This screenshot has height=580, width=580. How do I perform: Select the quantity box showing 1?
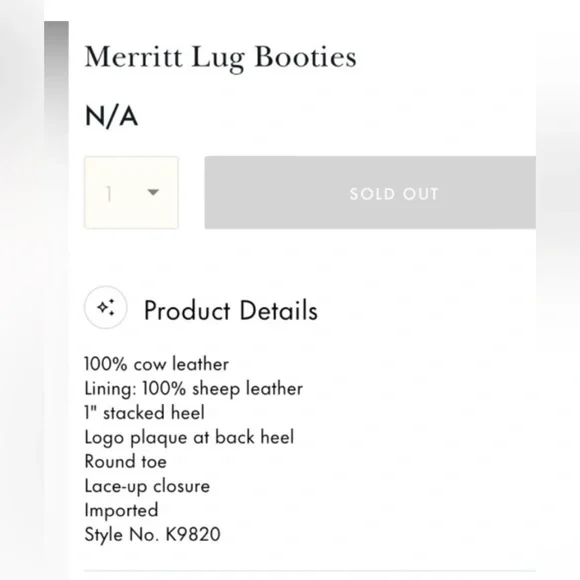[131, 193]
